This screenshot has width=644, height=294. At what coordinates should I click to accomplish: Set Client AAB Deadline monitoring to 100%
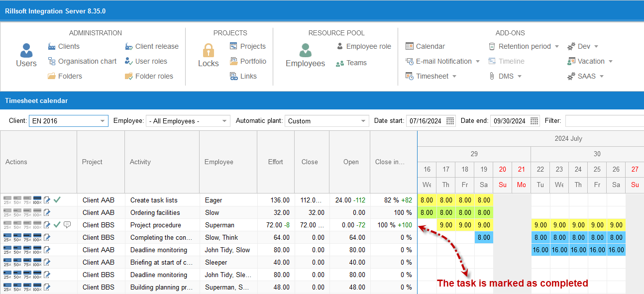point(37,250)
